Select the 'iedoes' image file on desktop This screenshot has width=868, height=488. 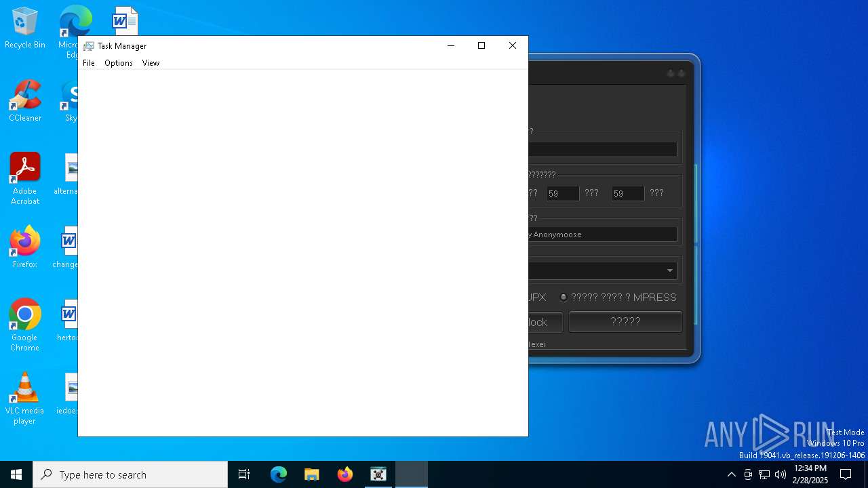pos(68,394)
